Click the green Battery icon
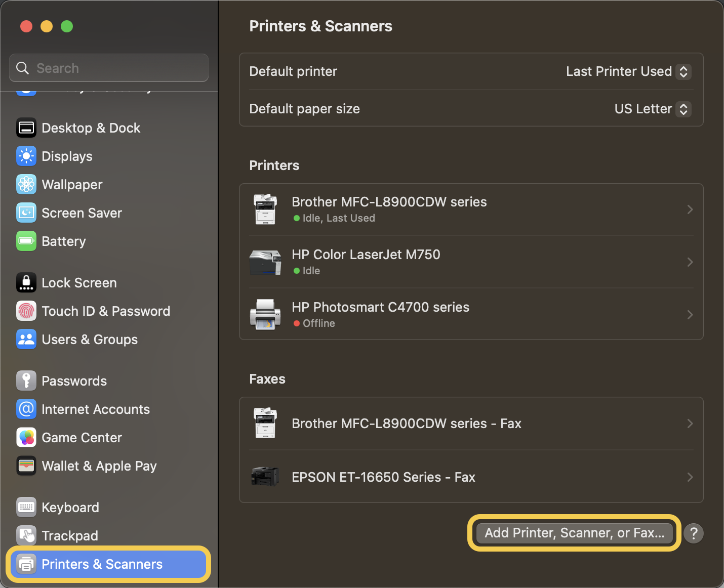 26,241
